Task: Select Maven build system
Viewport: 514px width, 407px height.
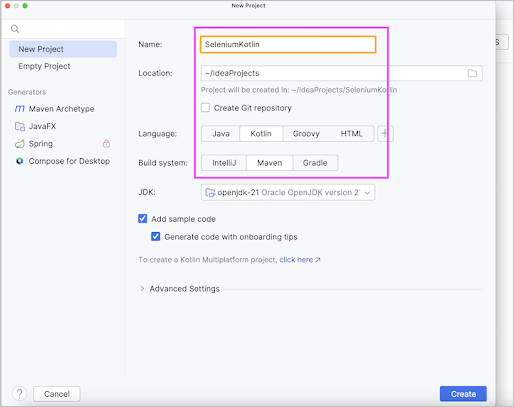Action: [x=270, y=163]
